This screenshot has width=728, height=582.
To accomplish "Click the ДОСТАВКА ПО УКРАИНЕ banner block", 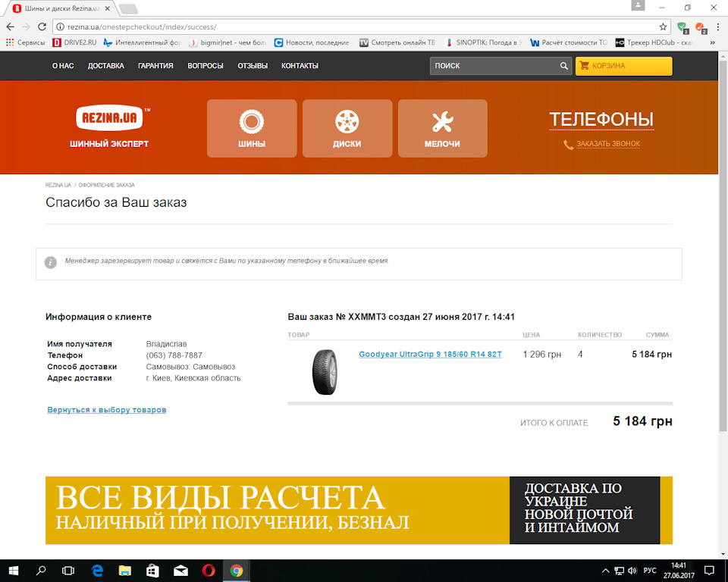I will pos(585,510).
